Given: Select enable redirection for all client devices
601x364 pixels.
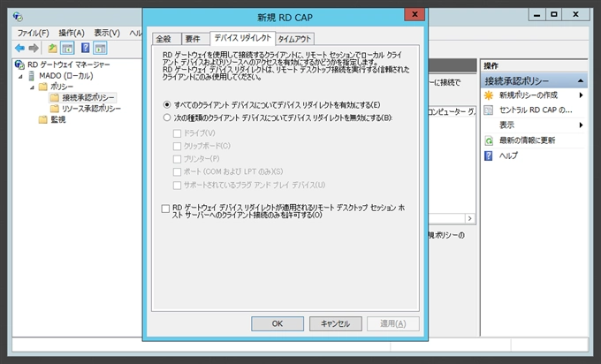Looking at the screenshot, I should coord(167,104).
